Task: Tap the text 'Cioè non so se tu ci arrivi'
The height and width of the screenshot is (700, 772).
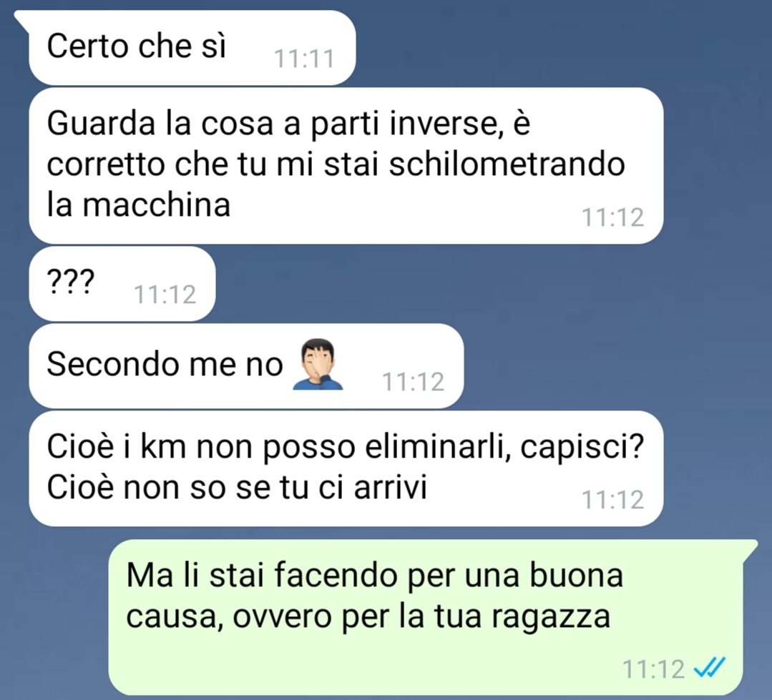Action: tap(237, 488)
